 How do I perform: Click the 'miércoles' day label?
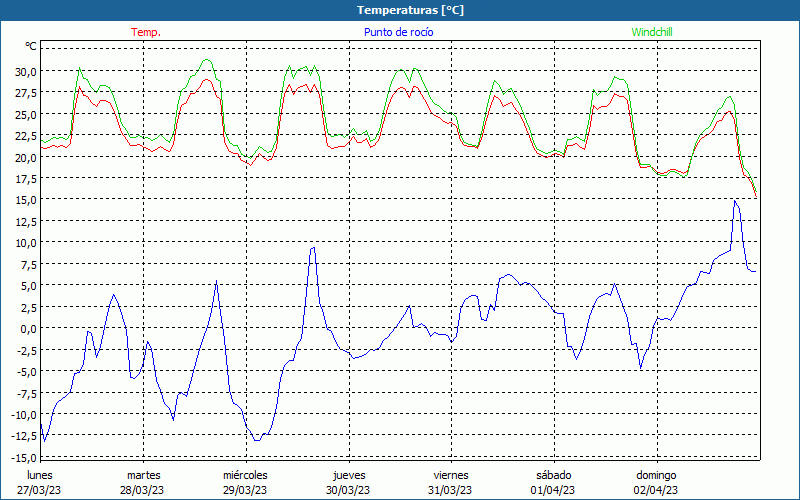tap(245, 475)
